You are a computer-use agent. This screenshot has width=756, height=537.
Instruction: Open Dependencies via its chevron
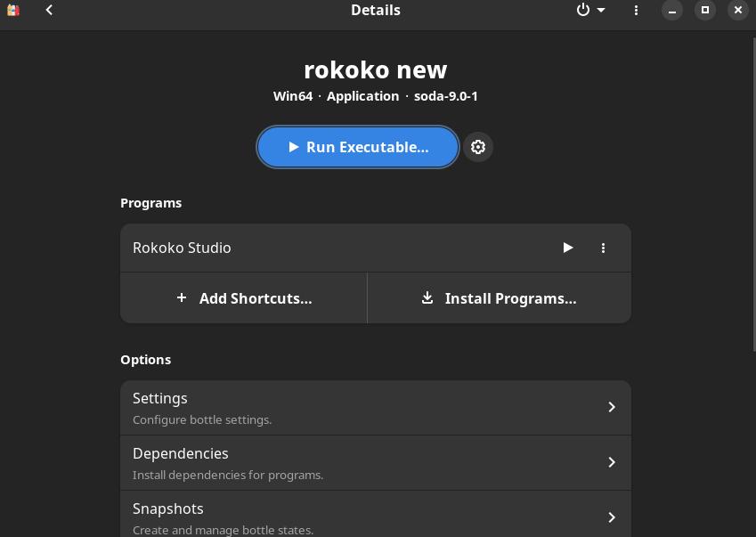tap(612, 462)
